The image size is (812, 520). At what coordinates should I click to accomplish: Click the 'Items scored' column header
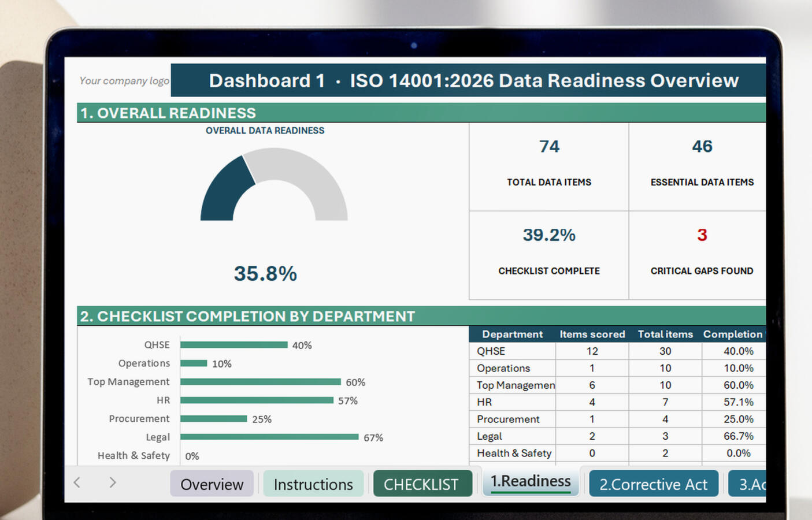(592, 335)
